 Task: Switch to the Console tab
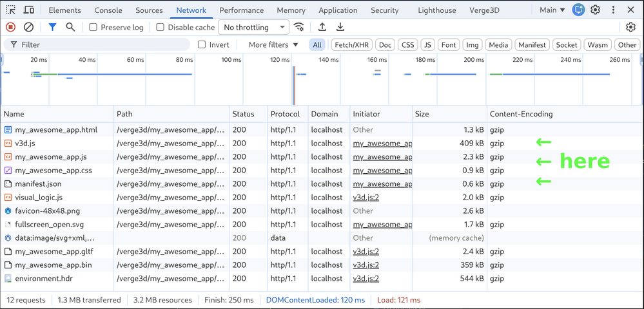(108, 10)
